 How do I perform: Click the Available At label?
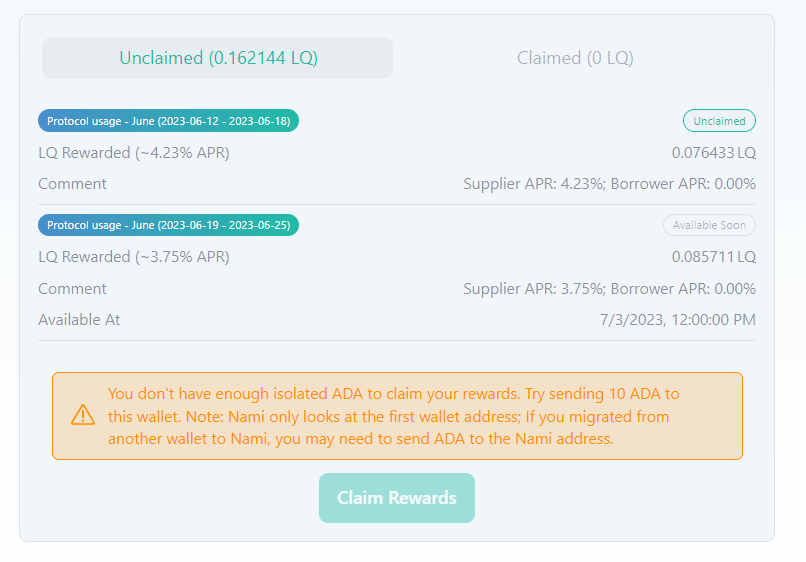pos(79,320)
